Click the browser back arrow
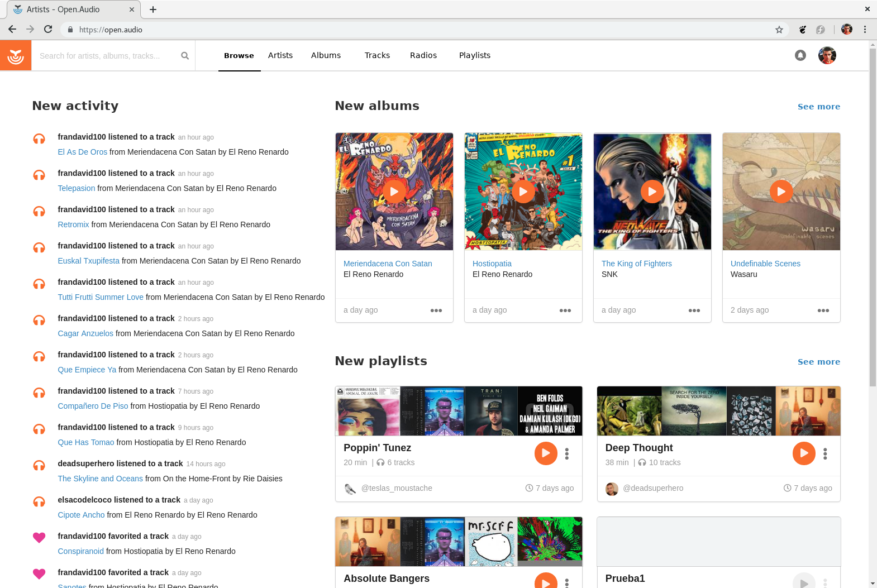The height and width of the screenshot is (588, 877). [x=12, y=30]
